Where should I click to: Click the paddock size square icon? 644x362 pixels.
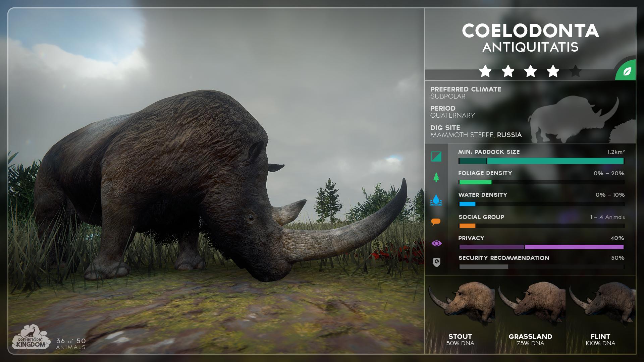[436, 157]
